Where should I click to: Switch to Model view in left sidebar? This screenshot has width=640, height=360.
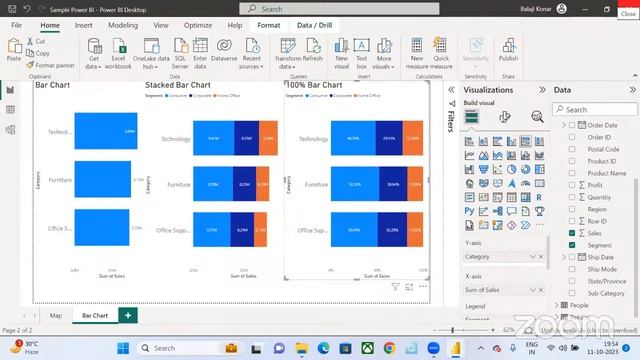pos(10,129)
